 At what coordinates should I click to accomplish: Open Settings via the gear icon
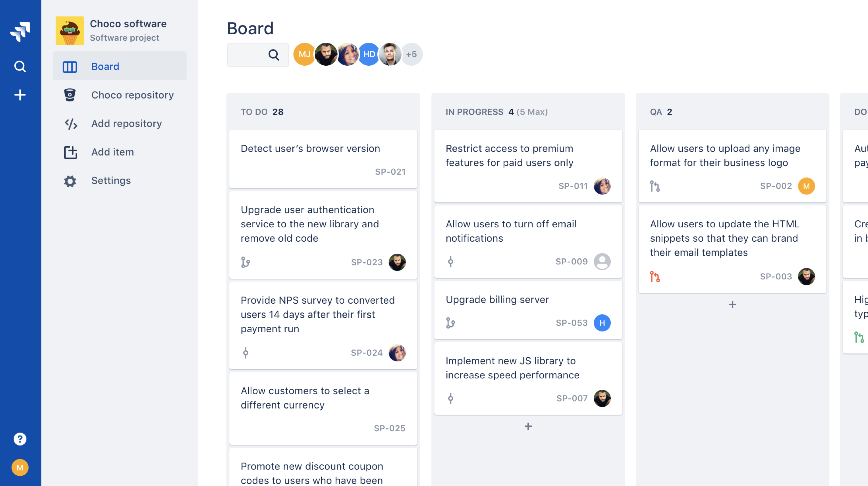point(70,181)
